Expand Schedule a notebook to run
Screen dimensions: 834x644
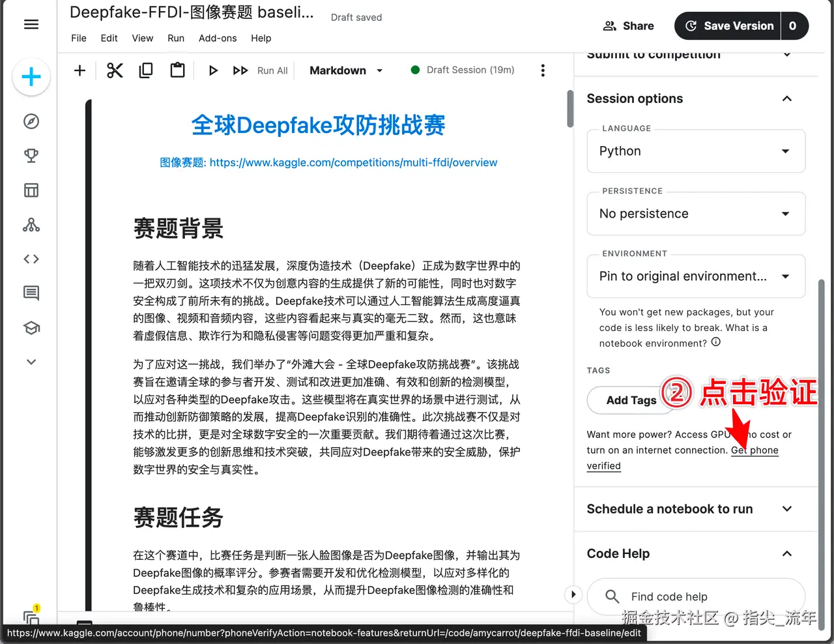pos(787,509)
